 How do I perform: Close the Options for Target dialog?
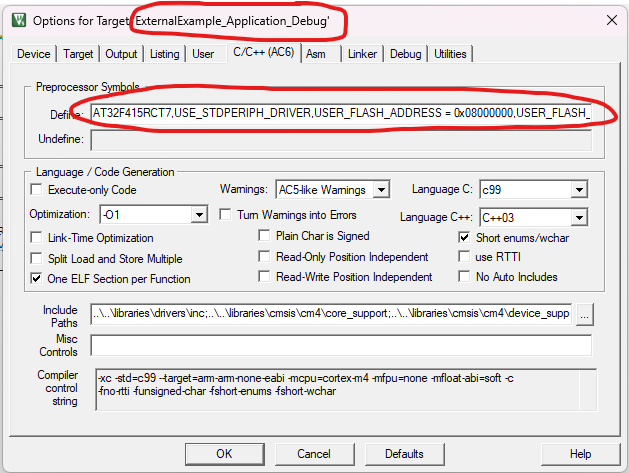(610, 19)
